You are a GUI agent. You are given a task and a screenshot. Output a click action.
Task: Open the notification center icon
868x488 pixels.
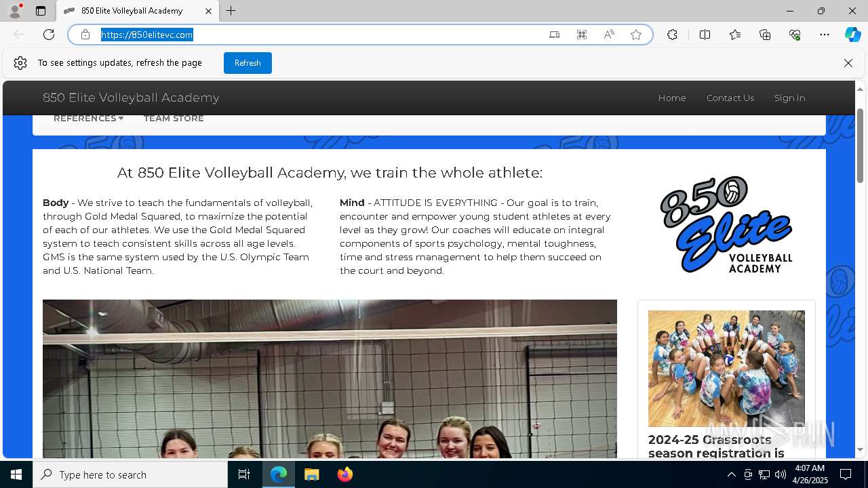(x=846, y=474)
